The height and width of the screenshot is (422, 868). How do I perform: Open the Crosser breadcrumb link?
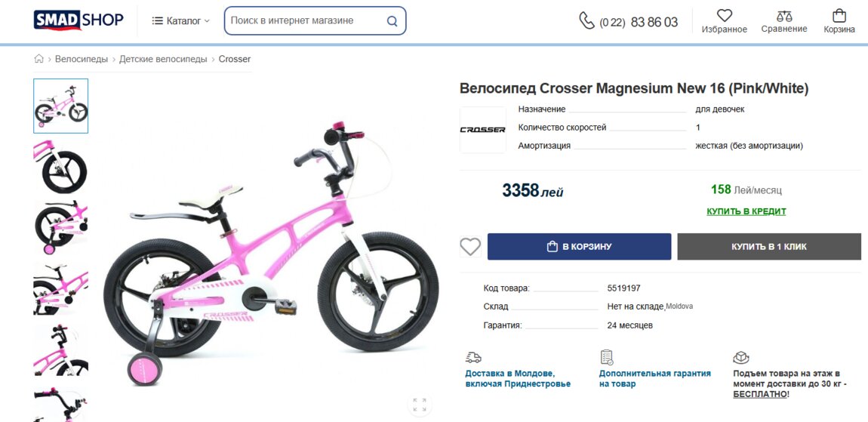click(235, 59)
